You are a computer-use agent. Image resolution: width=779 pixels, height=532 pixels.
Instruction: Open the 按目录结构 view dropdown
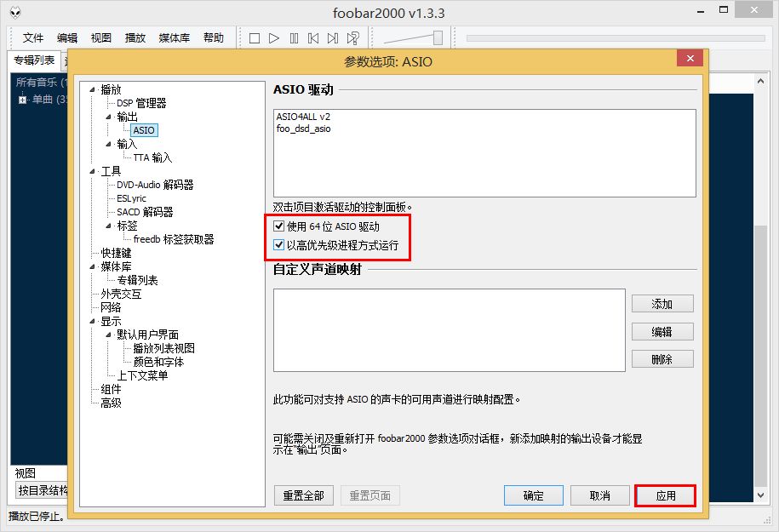(42, 491)
